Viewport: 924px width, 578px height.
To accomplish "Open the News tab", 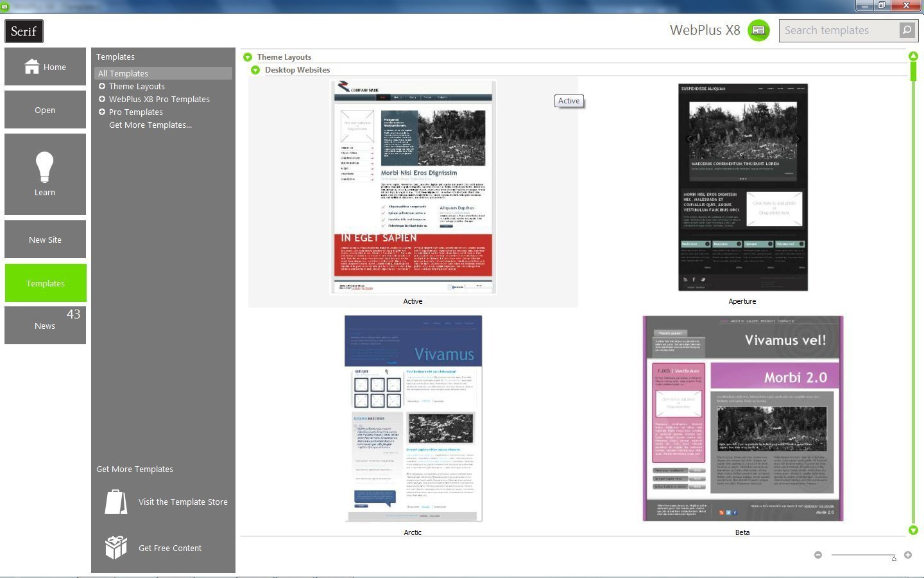I will point(45,325).
